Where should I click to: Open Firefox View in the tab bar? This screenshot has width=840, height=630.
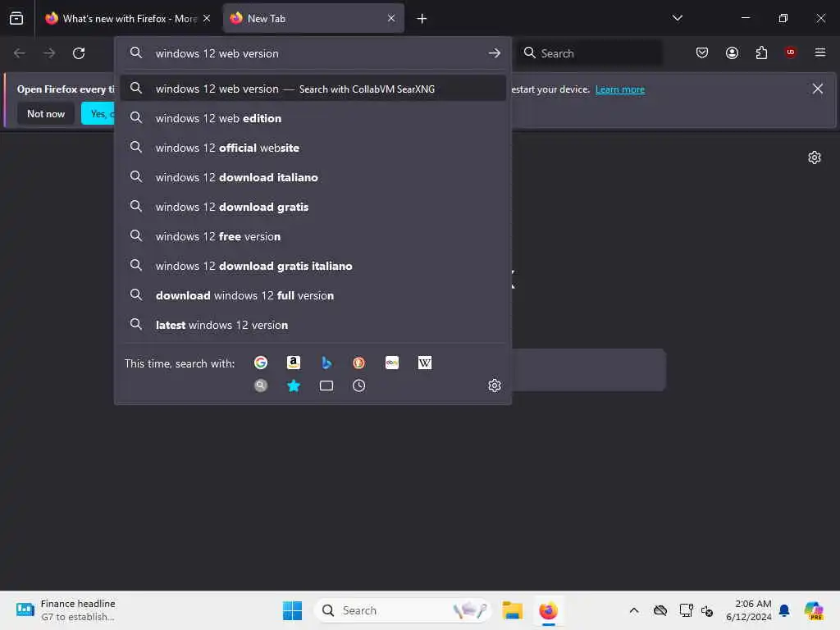click(16, 18)
